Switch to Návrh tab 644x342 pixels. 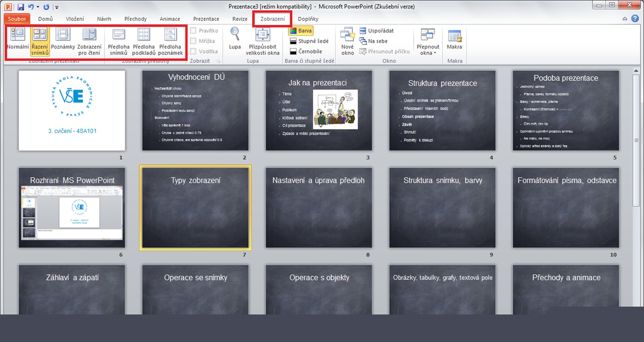click(104, 19)
